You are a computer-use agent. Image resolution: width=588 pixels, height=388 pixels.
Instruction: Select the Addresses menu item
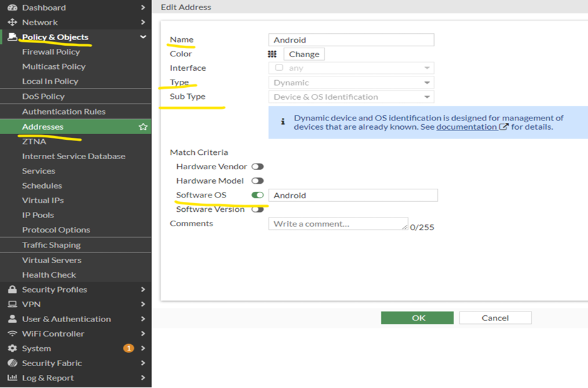click(76, 127)
